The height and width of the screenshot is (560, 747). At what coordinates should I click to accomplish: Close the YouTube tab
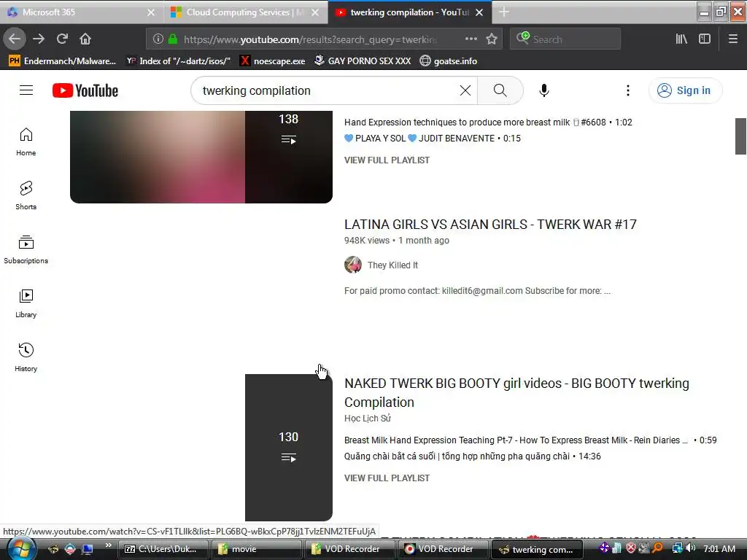(480, 12)
